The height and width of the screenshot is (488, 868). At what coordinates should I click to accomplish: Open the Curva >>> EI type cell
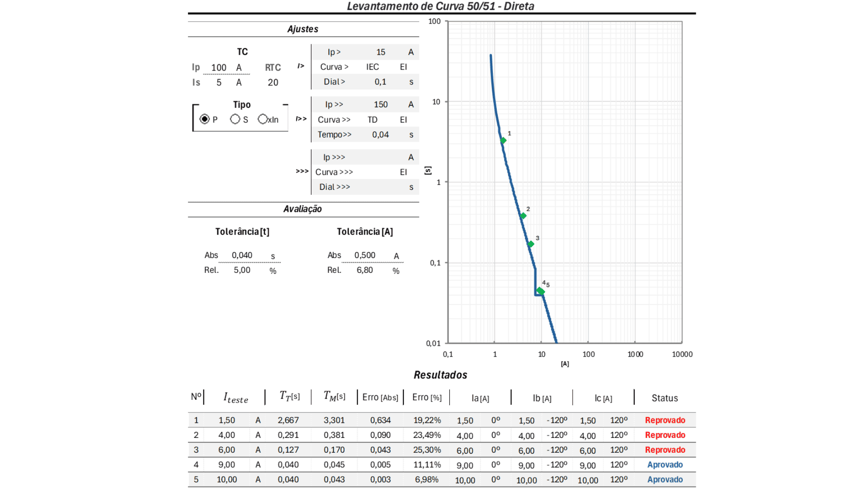403,172
